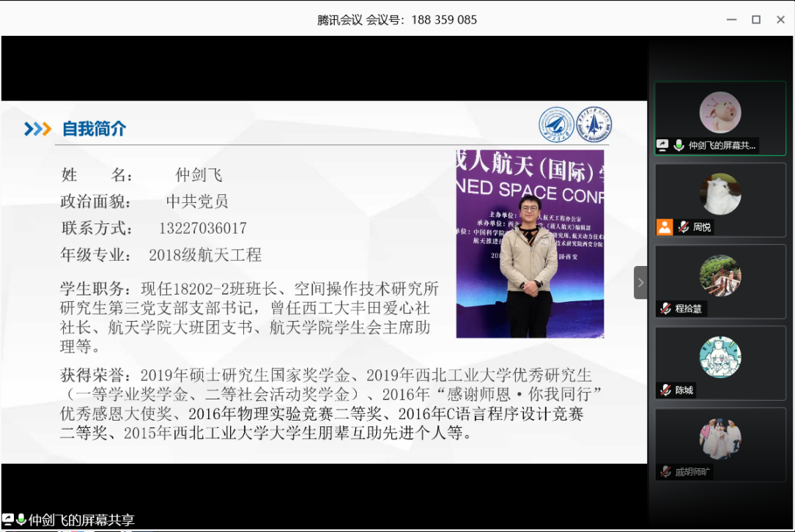
Task: Click the 仲剑飞的屏幕共享 label at bottom left
Action: (81, 520)
